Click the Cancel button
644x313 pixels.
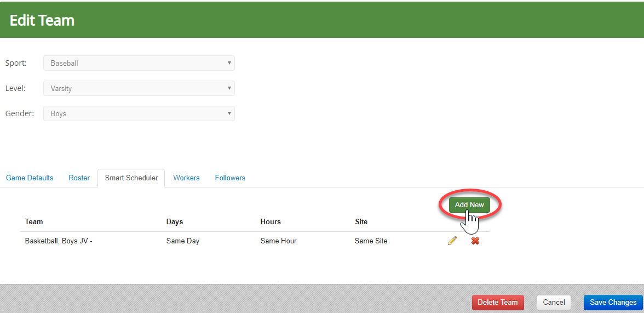[x=554, y=302]
